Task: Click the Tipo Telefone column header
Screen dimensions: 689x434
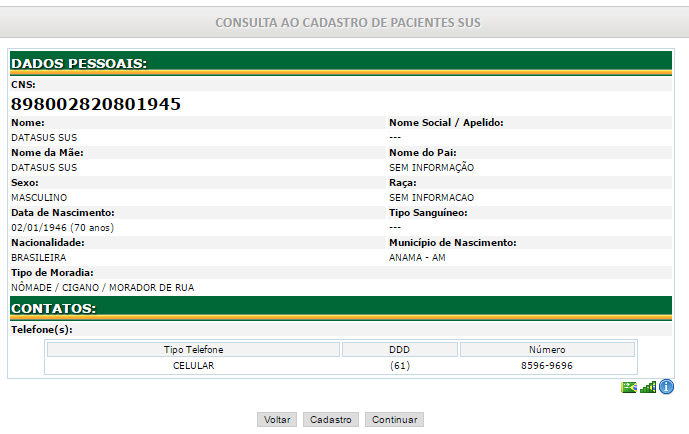Action: tap(193, 350)
